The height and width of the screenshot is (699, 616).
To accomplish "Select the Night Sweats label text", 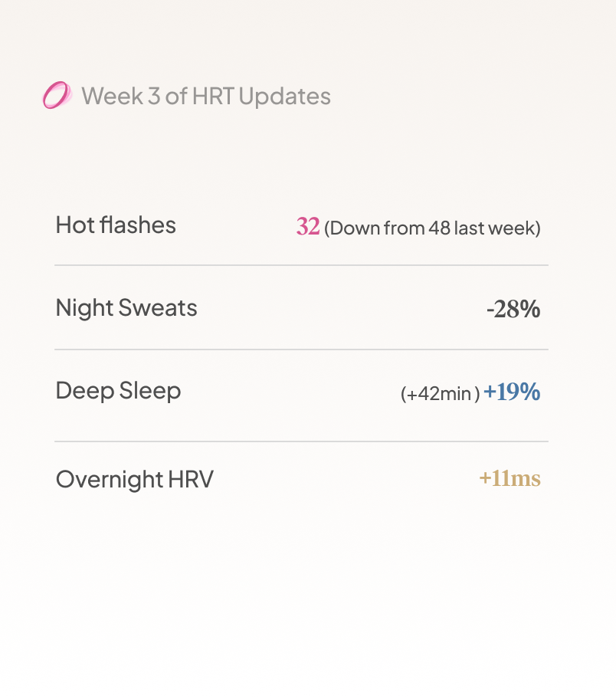I will [126, 308].
